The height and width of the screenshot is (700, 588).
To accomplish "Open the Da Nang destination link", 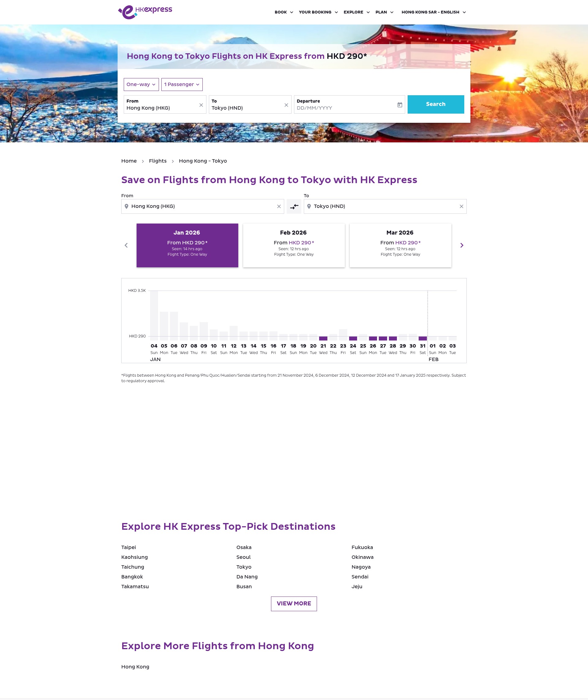I will [x=247, y=577].
